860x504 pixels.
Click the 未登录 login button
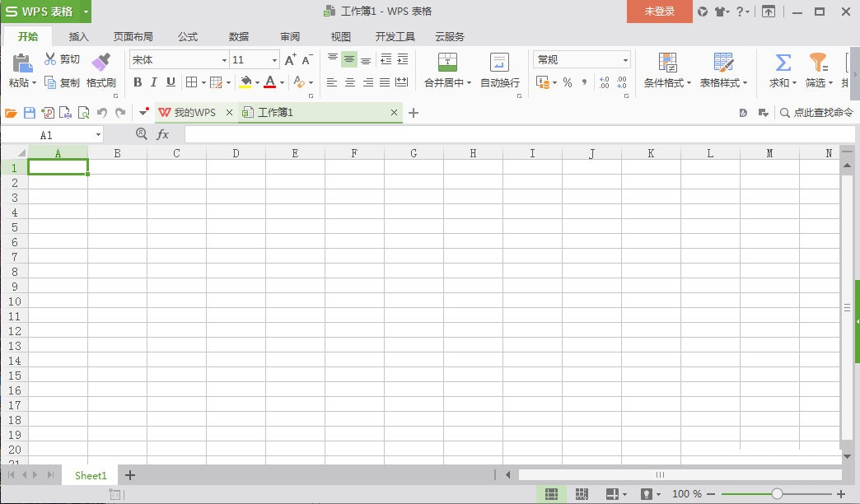[659, 12]
